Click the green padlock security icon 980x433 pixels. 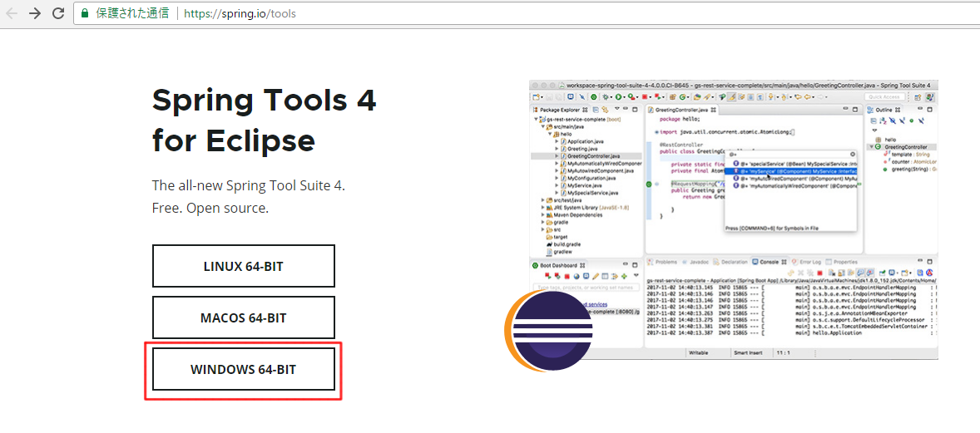pos(85,13)
